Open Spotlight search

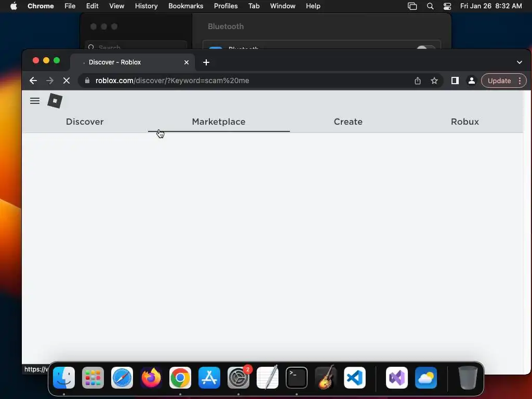pos(430,6)
